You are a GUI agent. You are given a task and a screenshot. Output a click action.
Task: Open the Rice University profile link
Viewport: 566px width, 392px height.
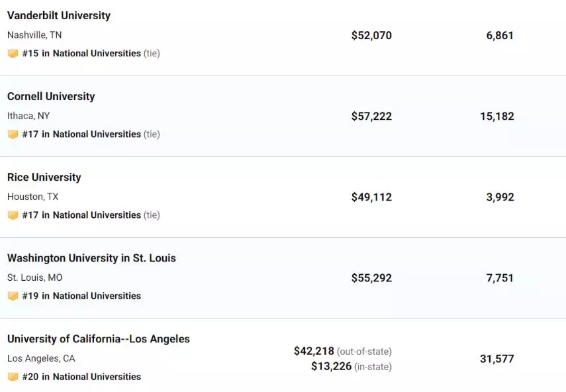[x=44, y=177]
